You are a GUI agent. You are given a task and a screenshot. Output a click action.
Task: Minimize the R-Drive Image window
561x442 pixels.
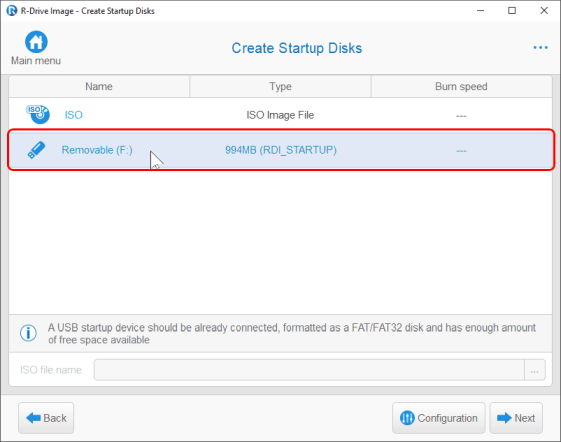tap(480, 11)
